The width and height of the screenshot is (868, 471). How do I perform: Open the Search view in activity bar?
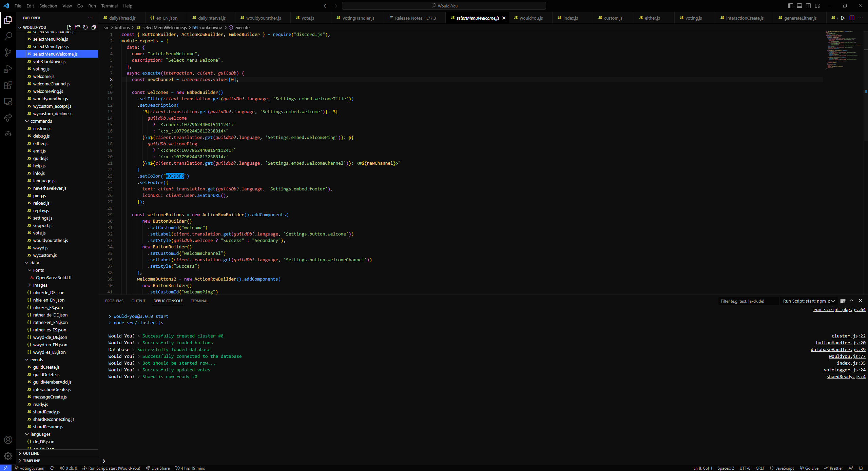[8, 36]
